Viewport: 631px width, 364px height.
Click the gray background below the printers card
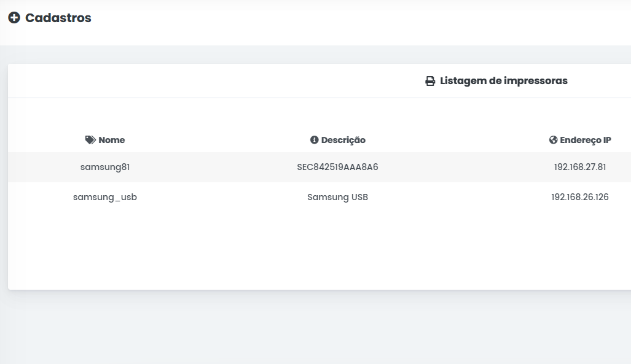click(307, 328)
